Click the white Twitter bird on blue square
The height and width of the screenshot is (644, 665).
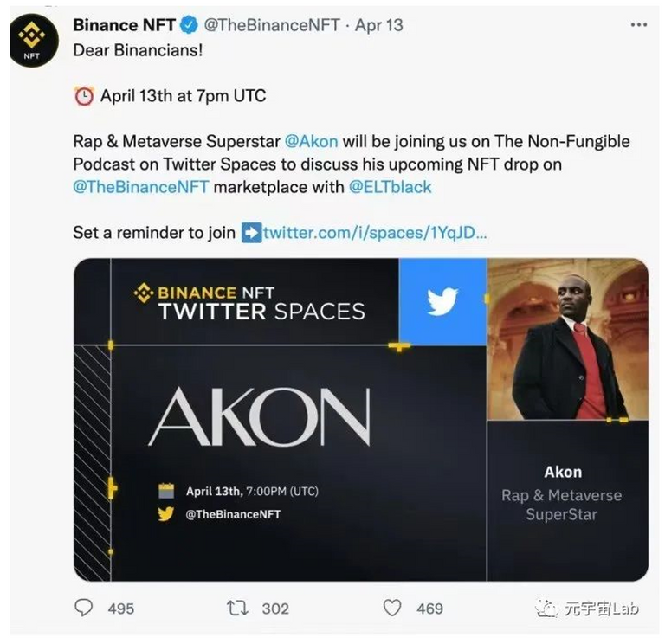442,301
